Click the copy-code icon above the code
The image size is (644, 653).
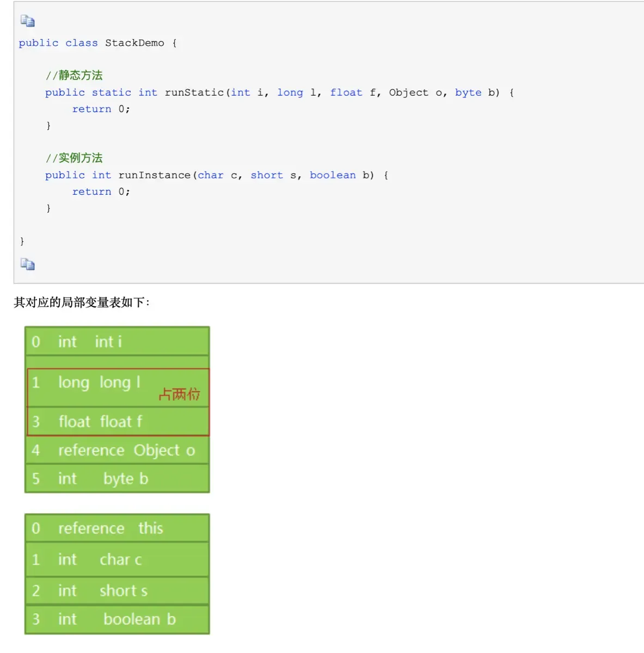(28, 21)
